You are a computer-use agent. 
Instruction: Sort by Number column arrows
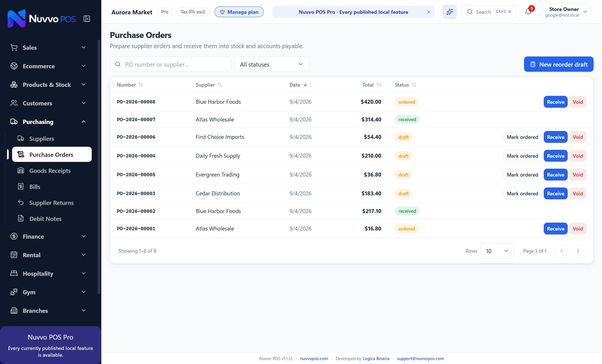[141, 85]
